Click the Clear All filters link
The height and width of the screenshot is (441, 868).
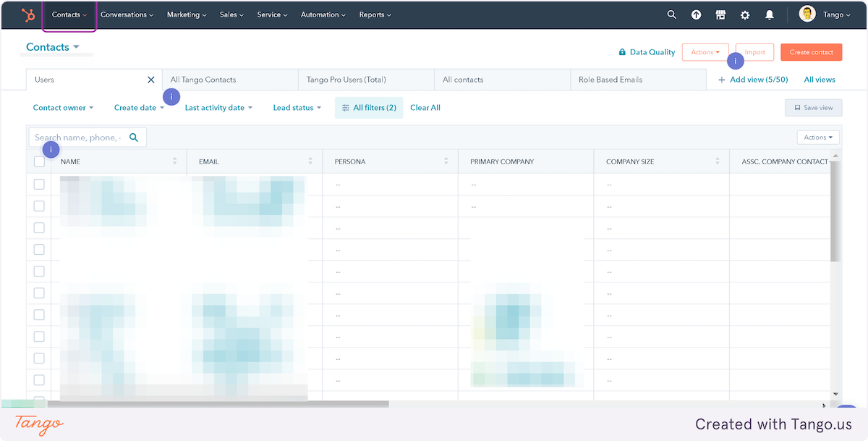[x=425, y=108]
